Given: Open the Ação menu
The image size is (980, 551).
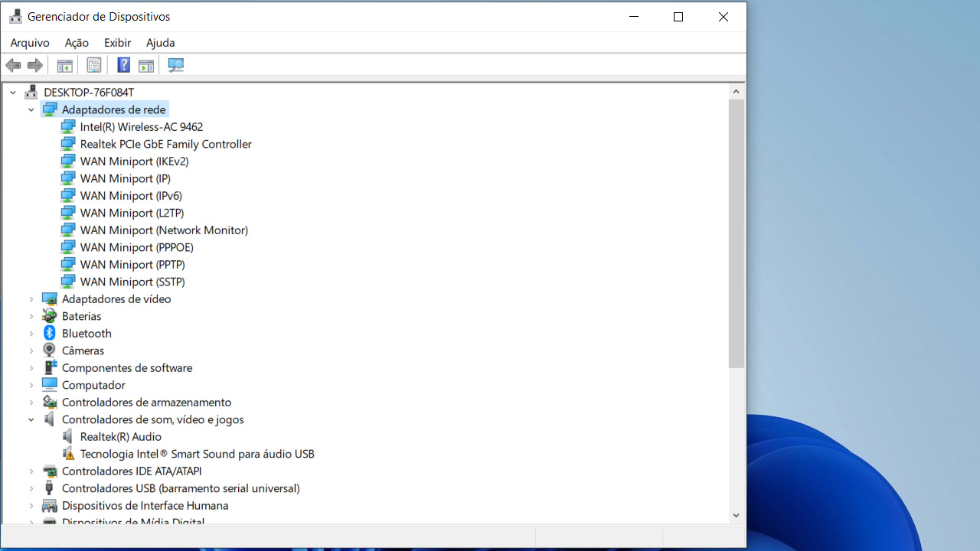Looking at the screenshot, I should click(77, 43).
